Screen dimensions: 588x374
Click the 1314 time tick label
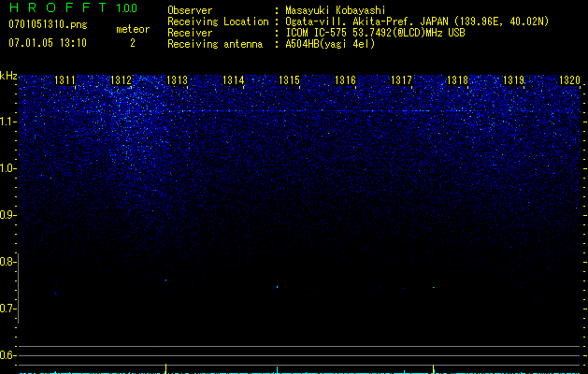click(234, 80)
